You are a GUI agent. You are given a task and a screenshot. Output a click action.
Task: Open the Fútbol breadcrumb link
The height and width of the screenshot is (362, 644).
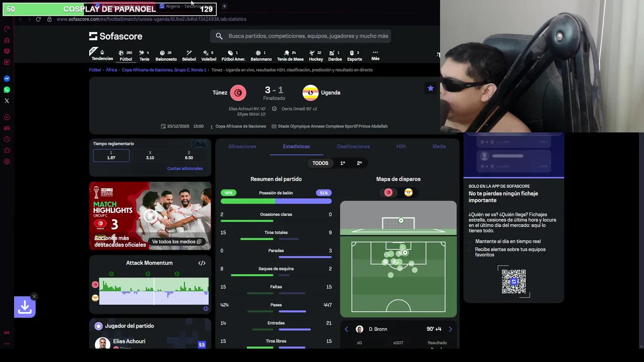point(95,70)
